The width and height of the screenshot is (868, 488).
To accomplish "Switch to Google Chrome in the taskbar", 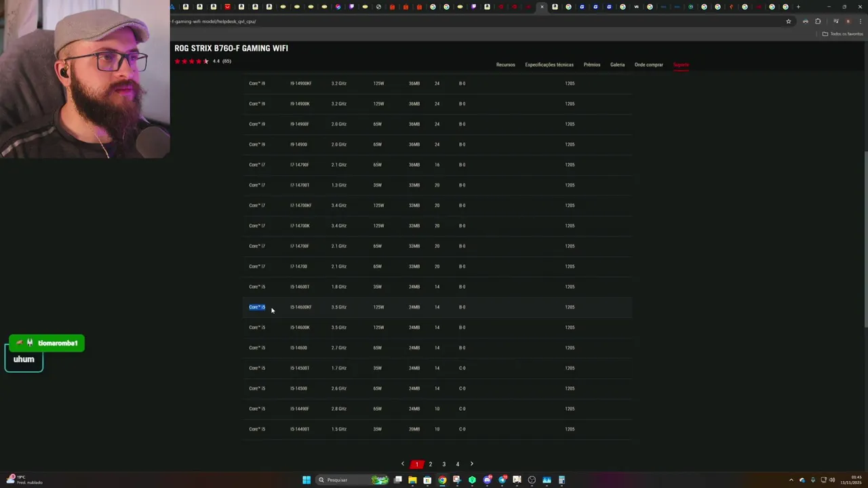I will pos(442,480).
